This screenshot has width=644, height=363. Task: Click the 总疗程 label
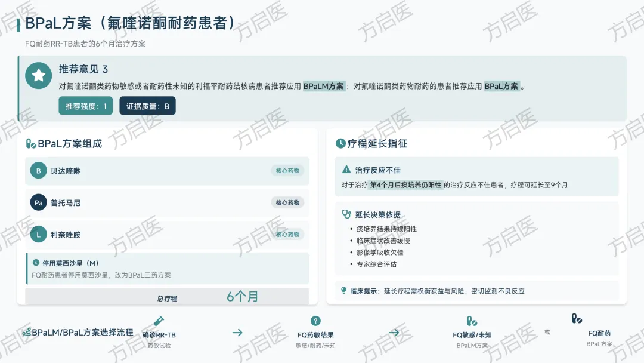click(x=167, y=299)
